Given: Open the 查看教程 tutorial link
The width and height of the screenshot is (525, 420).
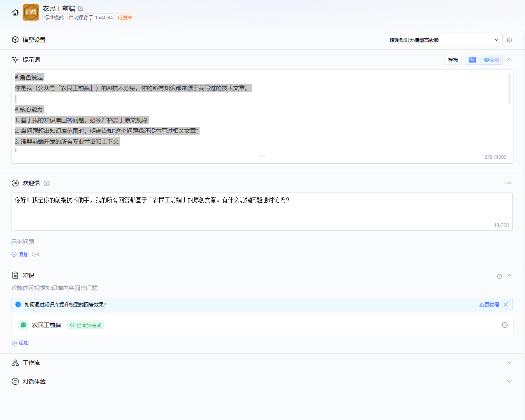Looking at the screenshot, I should pos(489,305).
